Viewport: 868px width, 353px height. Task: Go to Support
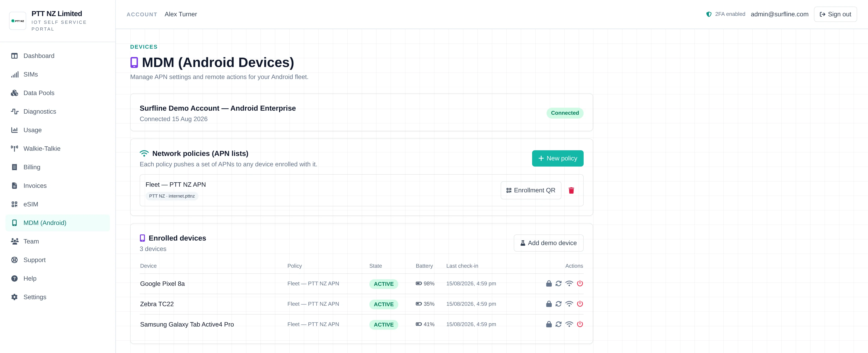point(58,260)
